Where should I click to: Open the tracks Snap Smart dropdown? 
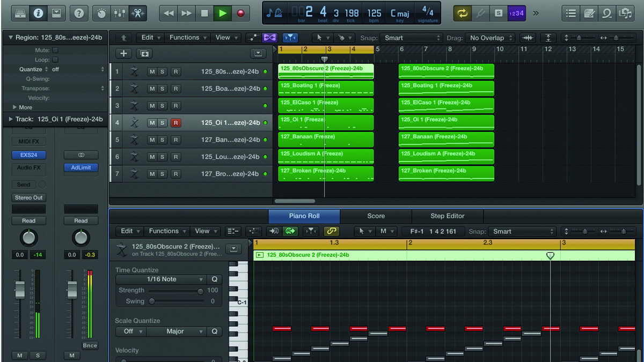click(x=411, y=38)
